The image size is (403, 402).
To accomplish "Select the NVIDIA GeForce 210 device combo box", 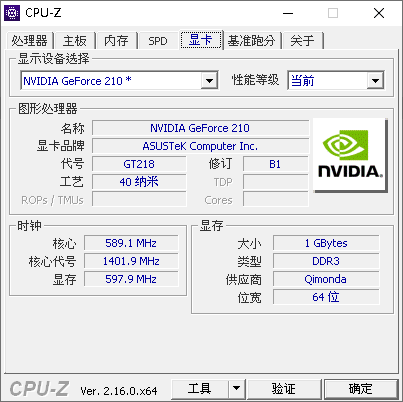I will [x=119, y=80].
